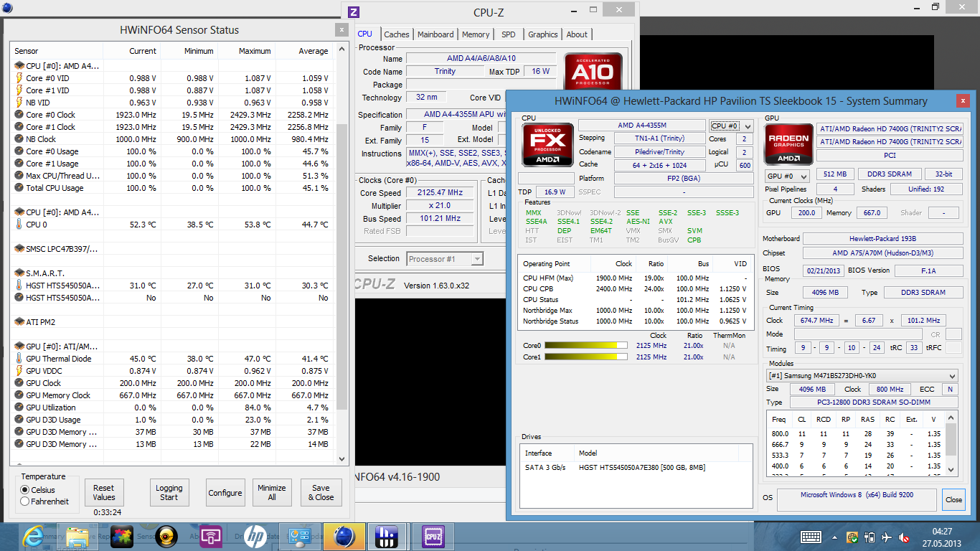Open the GPU #0 selector dropdown

[x=787, y=176]
